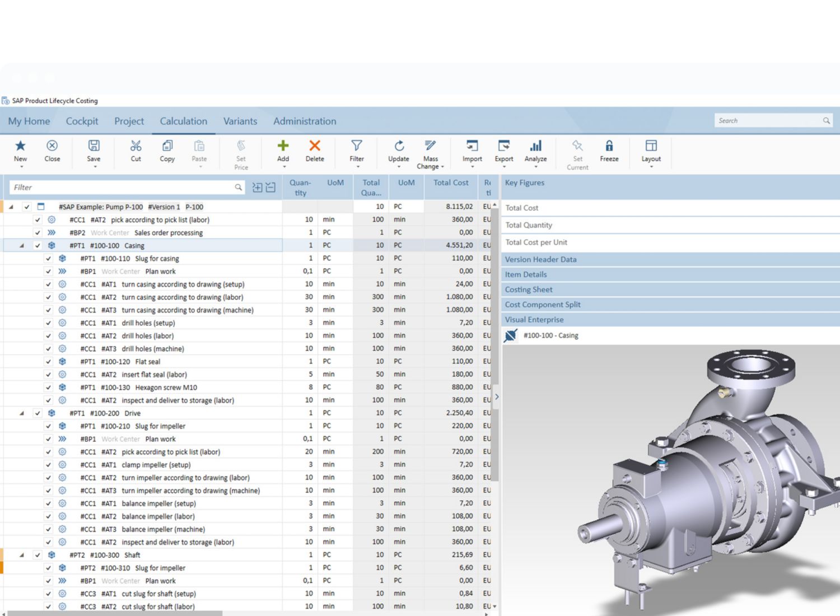Click the Save icon in toolbar
Image resolution: width=840 pixels, height=616 pixels.
point(94,146)
